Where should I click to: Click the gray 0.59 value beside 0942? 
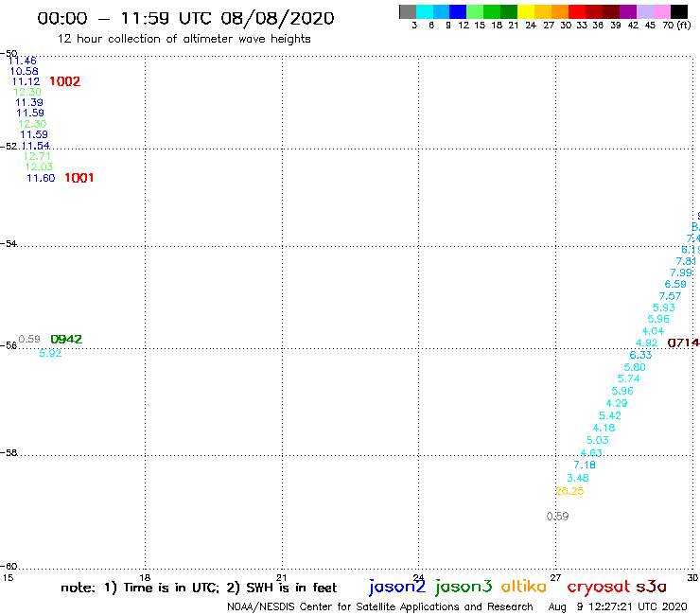29,339
